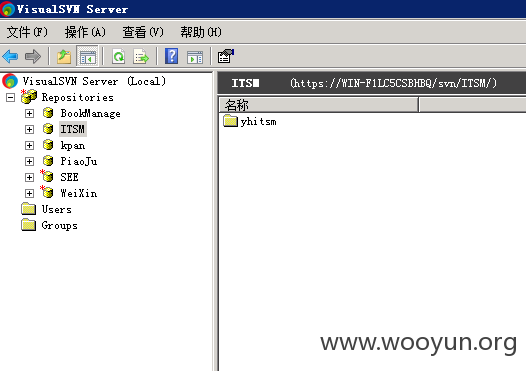Click the empty column header beside 名称
526x371 pixels.
tap(472, 105)
